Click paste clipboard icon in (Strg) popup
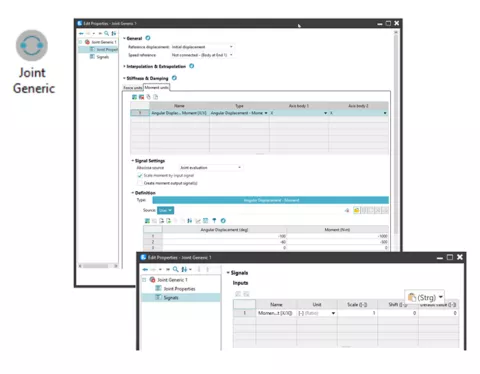Image resolution: width=480 pixels, height=374 pixels. coord(412,297)
